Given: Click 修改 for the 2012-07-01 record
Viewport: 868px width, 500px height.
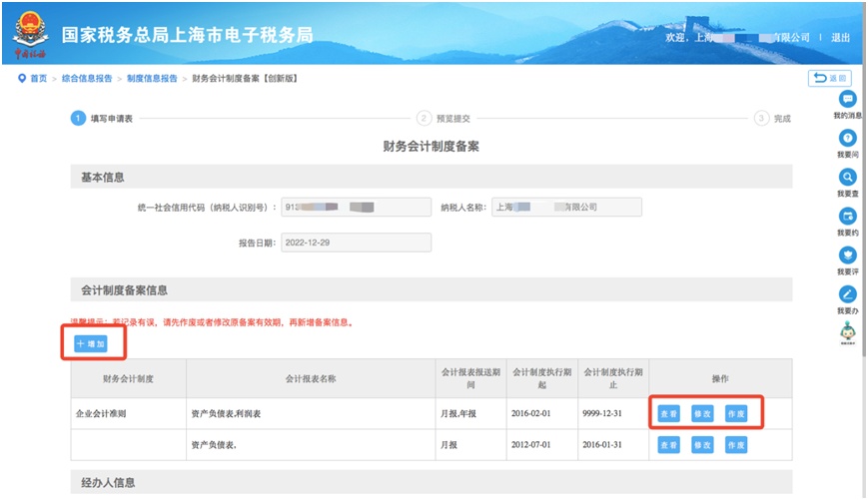Looking at the screenshot, I should pos(702,445).
